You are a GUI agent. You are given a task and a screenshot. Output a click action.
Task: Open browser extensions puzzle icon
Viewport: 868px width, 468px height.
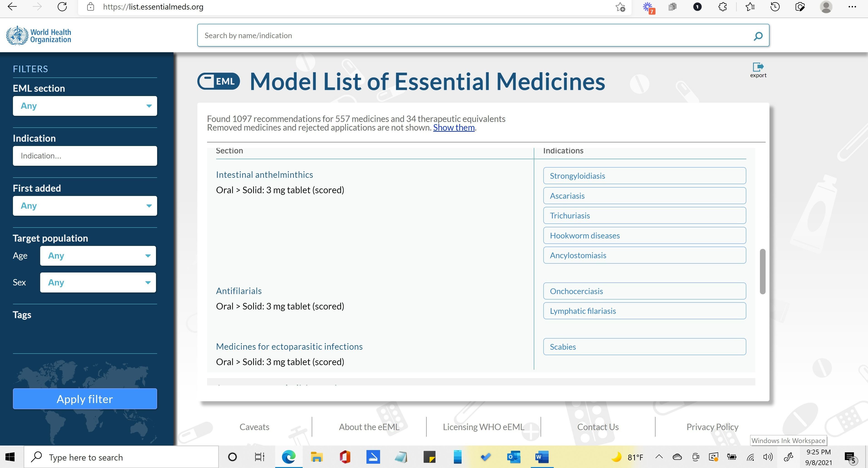tap(722, 7)
